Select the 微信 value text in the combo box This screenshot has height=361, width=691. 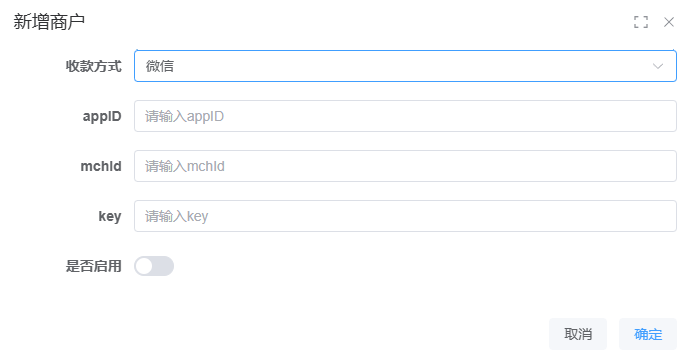point(160,66)
